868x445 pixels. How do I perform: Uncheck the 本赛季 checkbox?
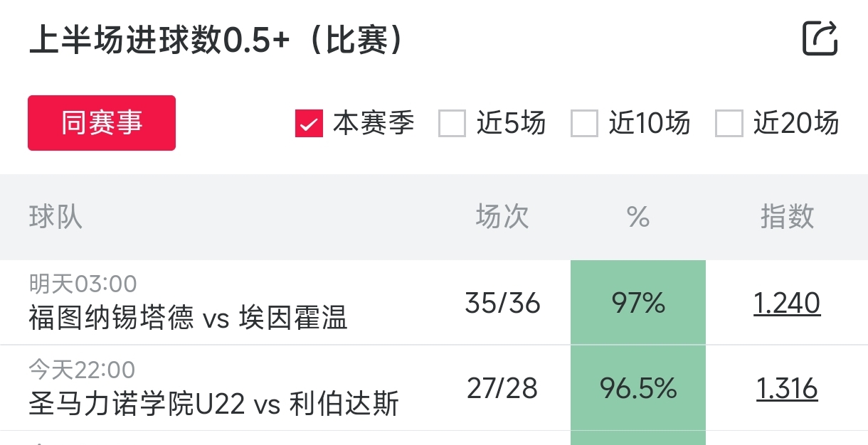coord(309,124)
